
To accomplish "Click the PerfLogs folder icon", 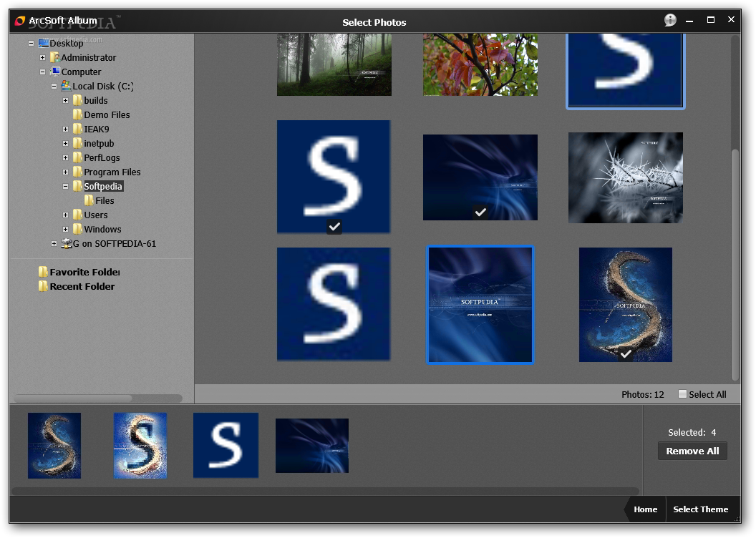I will pyautogui.click(x=77, y=157).
